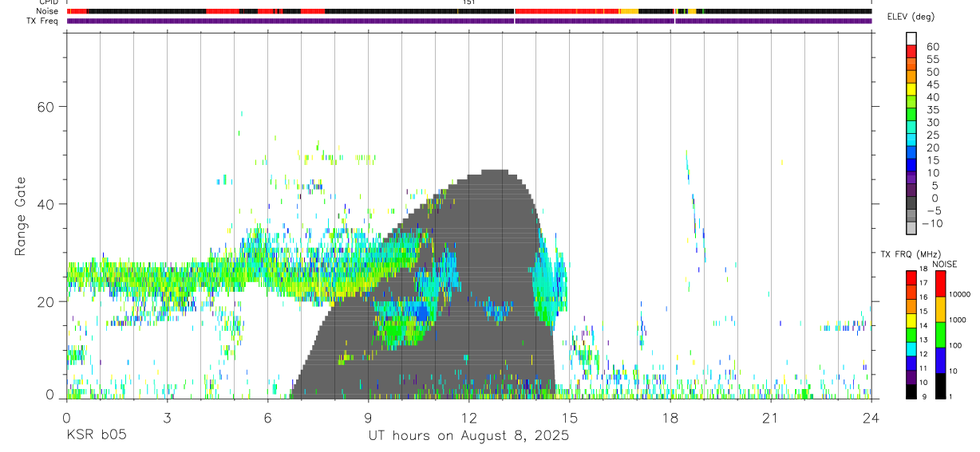
Task: Click the '24' tick on the UT hours axis
Action: tap(871, 418)
